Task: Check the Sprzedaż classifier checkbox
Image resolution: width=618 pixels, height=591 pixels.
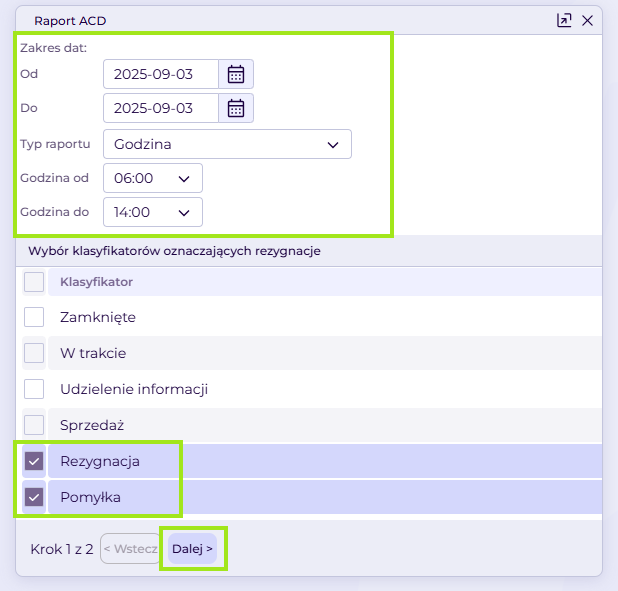Action: tap(34, 425)
